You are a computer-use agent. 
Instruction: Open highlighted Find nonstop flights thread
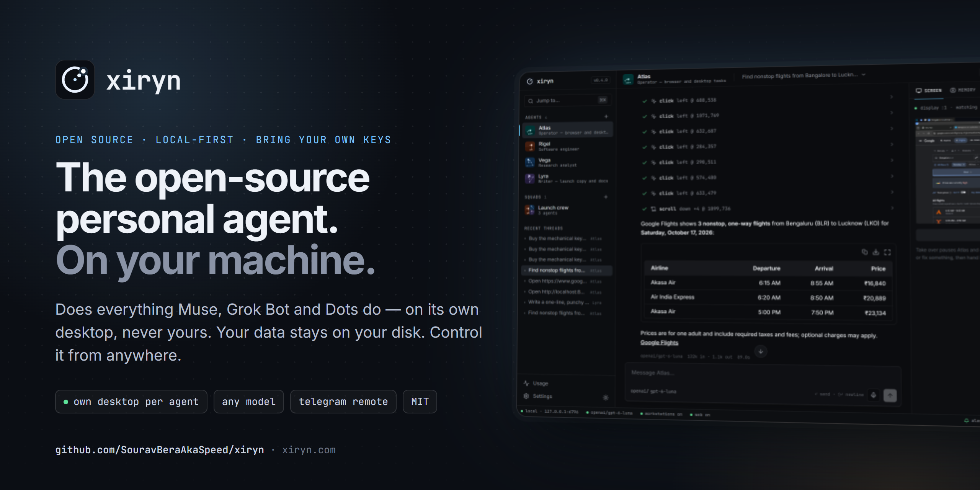coord(567,270)
